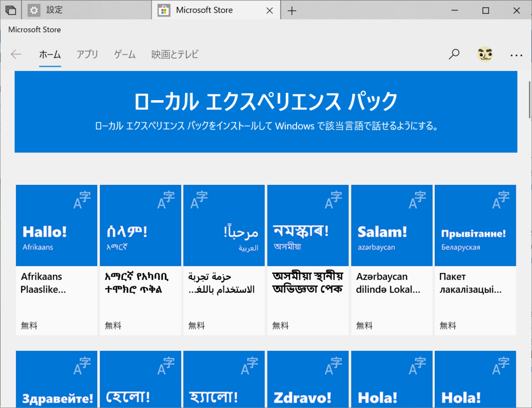The height and width of the screenshot is (408, 532).
Task: Click the حزمة تجربة Arabic pack title
Action: [x=221, y=283]
